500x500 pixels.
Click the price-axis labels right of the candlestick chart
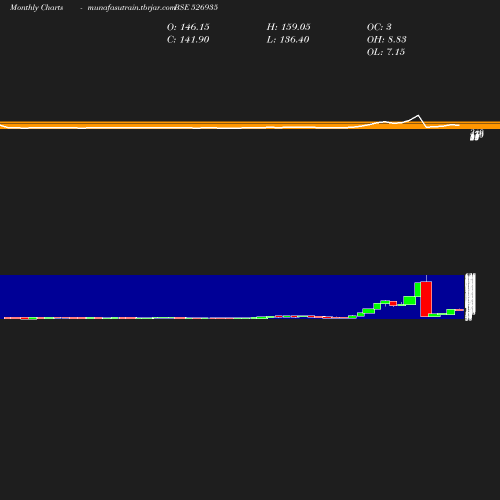pos(470,297)
